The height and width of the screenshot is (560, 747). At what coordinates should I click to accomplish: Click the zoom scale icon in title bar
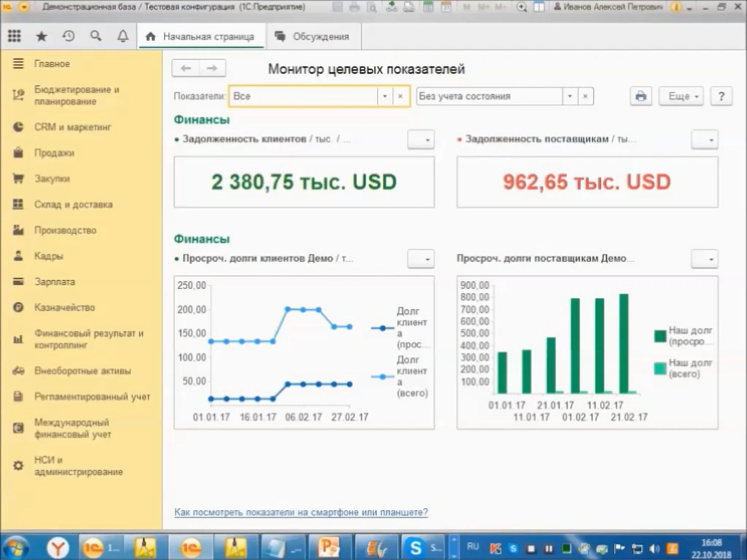coord(521,7)
